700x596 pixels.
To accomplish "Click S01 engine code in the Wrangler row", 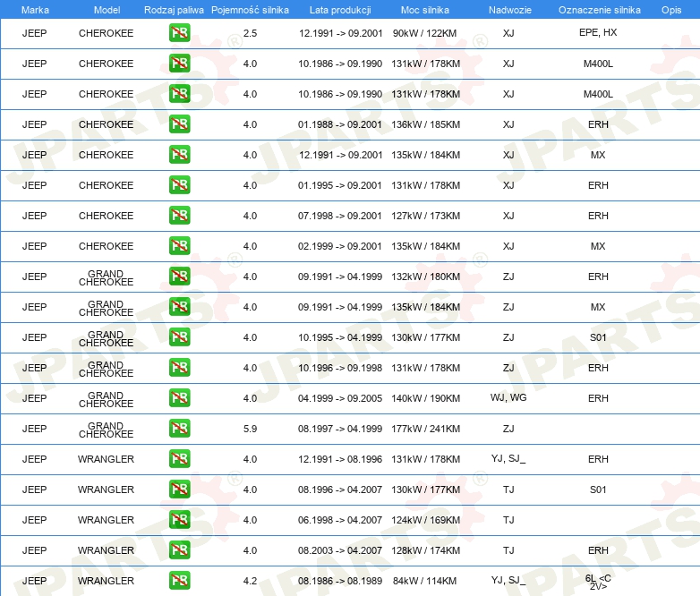I will [598, 490].
